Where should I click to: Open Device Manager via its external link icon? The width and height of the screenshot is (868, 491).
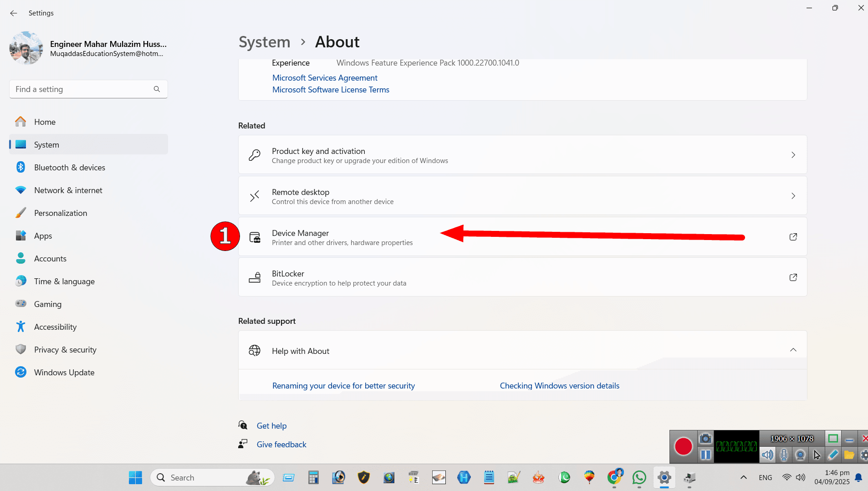(x=793, y=236)
